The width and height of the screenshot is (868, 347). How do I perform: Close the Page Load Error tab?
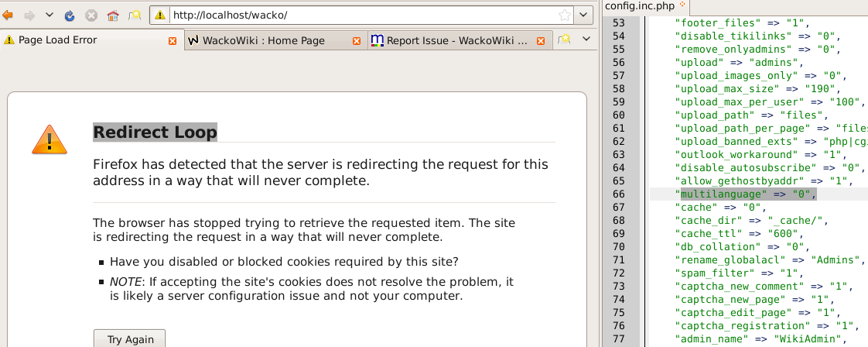[x=173, y=40]
